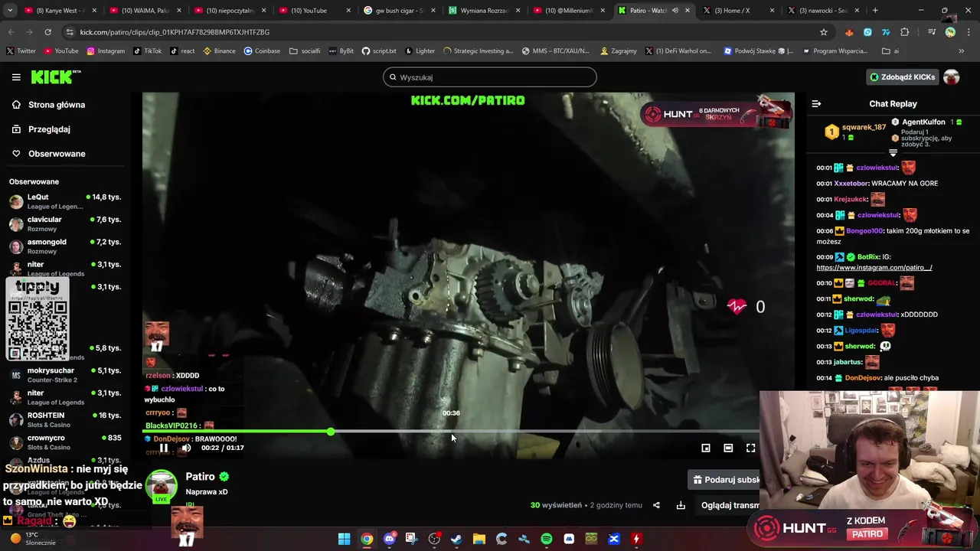Bookmark this page with star
Viewport: 980px width, 551px height.
824,32
